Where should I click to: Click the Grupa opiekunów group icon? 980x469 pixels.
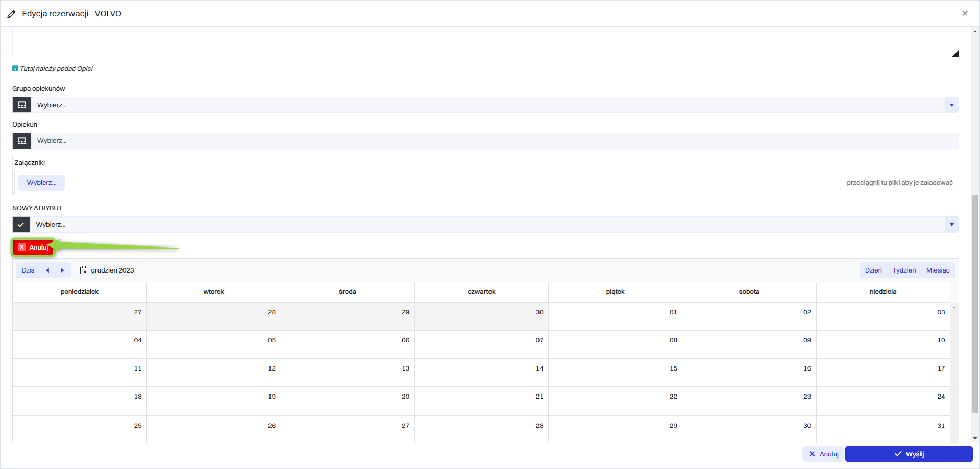coord(21,105)
